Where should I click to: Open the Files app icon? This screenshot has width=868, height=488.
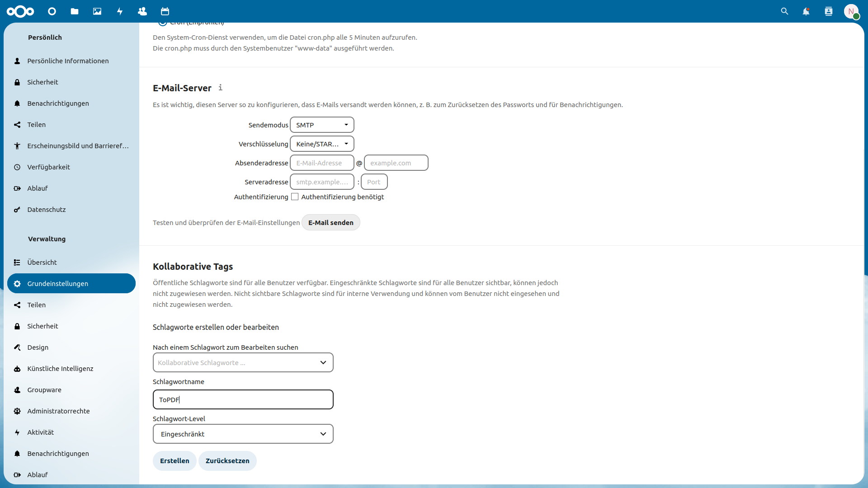(x=75, y=11)
